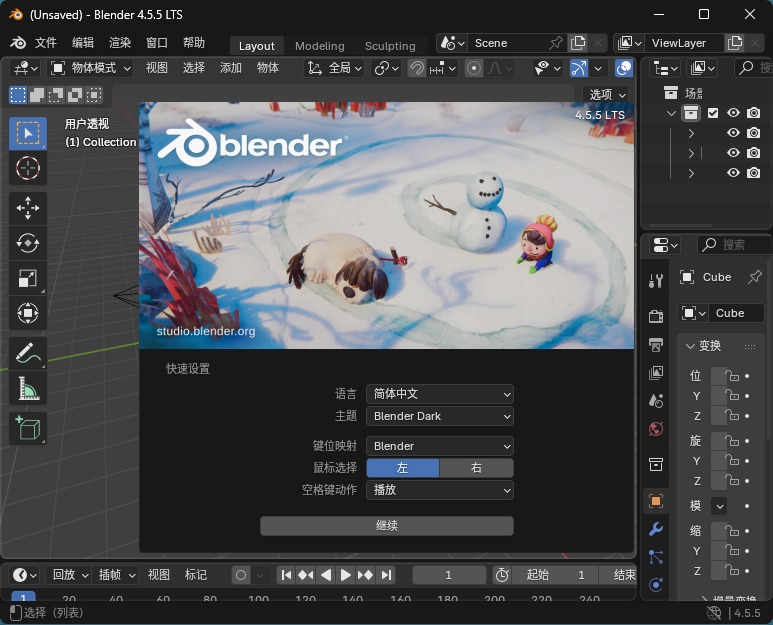Open the Render properties tab
Screen dimensions: 773x625
coord(656,316)
